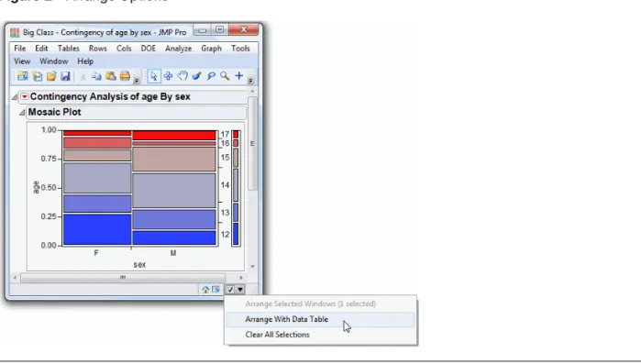Click the Open file folder icon
The height and width of the screenshot is (364, 641).
coord(51,76)
